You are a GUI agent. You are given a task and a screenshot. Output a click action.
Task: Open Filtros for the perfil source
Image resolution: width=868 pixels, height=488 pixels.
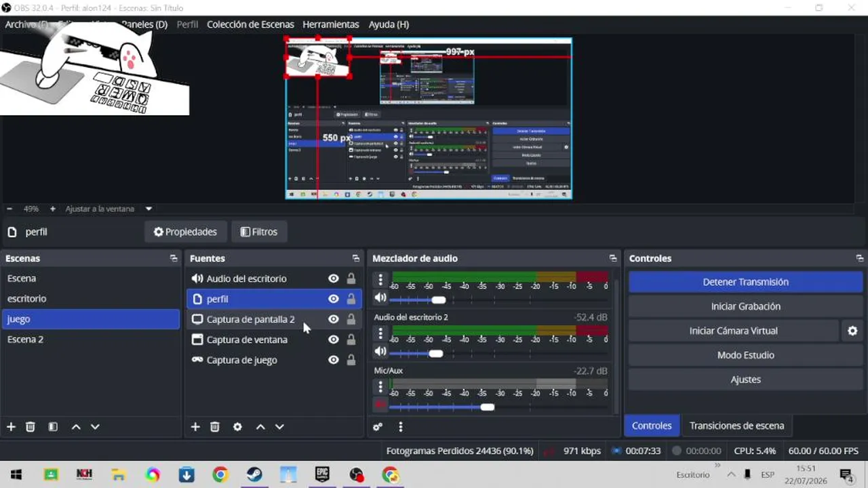click(259, 232)
